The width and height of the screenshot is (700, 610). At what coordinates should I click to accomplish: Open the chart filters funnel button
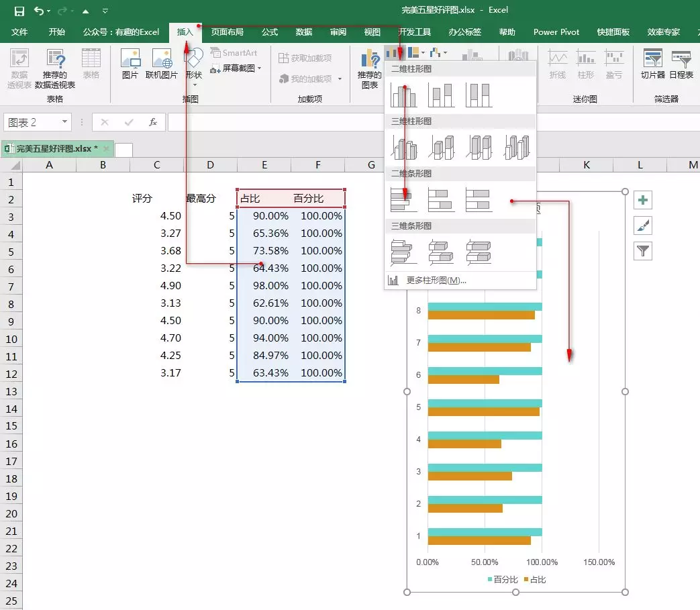[x=643, y=251]
